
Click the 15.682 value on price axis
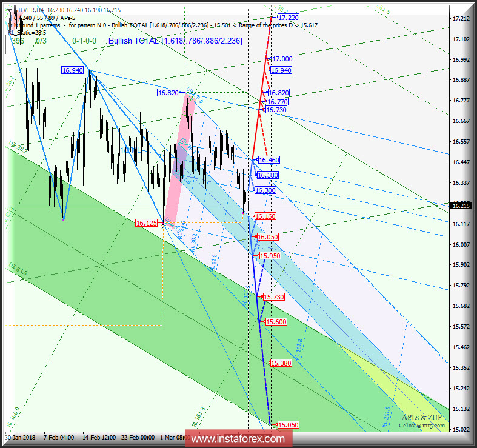click(461, 306)
